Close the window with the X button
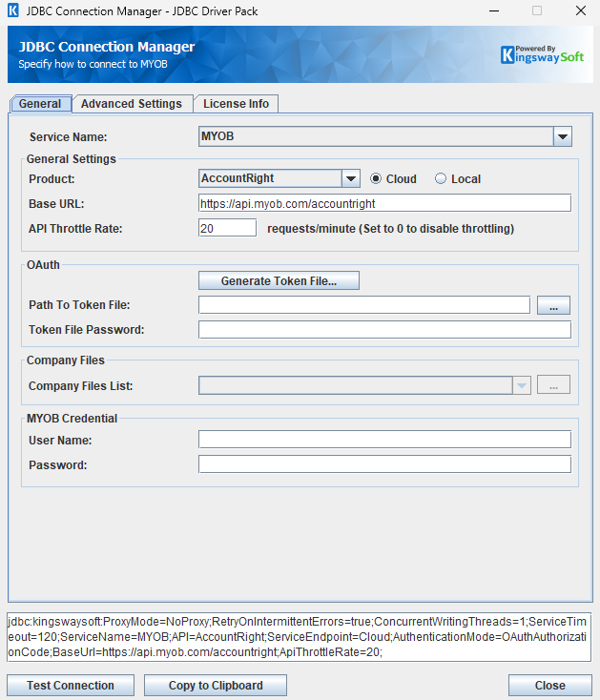600x700 pixels. [581, 10]
